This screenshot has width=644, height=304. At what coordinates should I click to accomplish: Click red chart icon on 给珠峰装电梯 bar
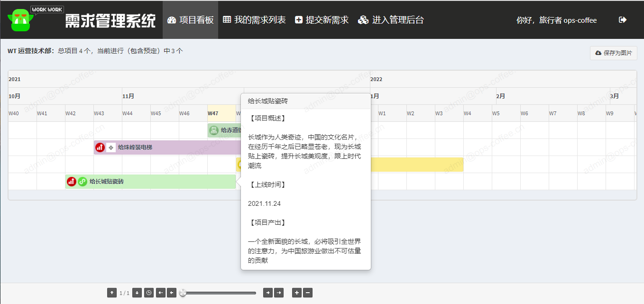coord(100,147)
